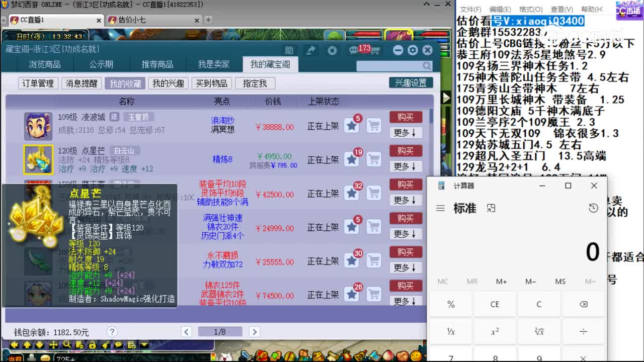Open the Calculator navigation hamburger menu

(x=440, y=208)
